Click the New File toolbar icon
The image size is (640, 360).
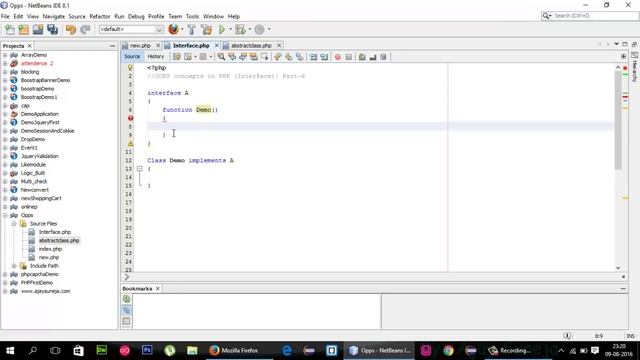(x=9, y=29)
